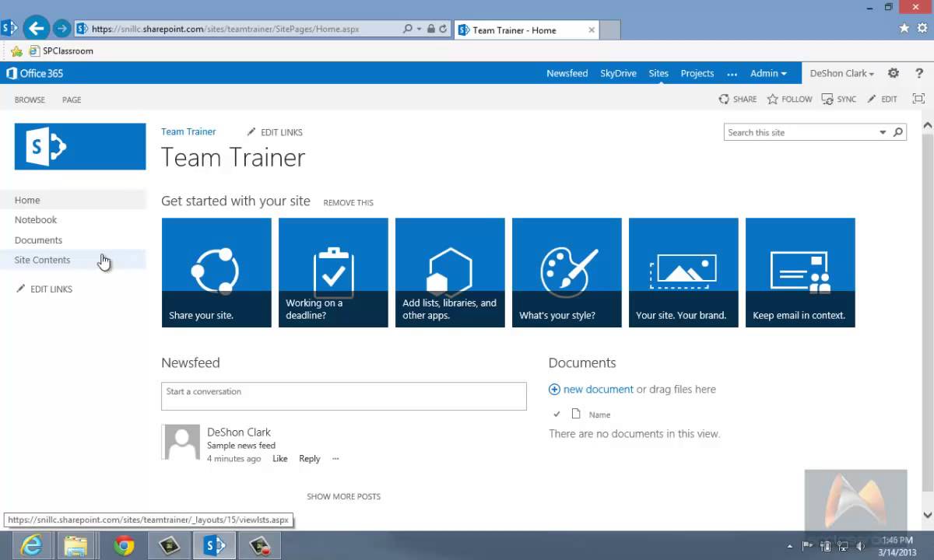Select the BROWSE tab
This screenshot has width=934, height=560.
click(30, 100)
